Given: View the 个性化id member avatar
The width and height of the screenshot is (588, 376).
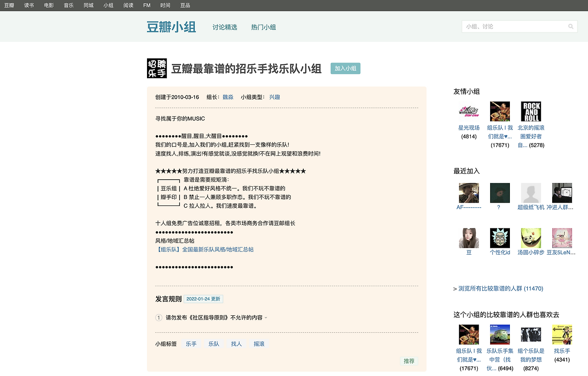Looking at the screenshot, I should tap(500, 238).
